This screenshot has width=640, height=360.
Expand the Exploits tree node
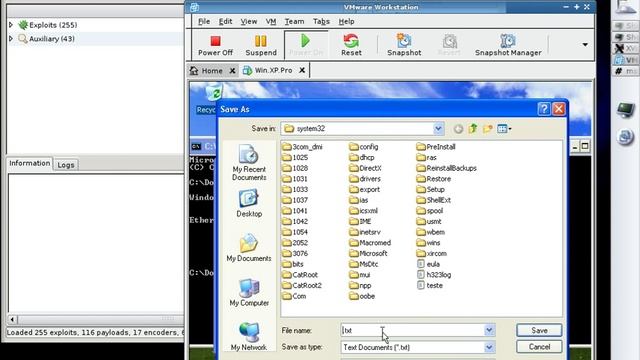click(x=11, y=25)
